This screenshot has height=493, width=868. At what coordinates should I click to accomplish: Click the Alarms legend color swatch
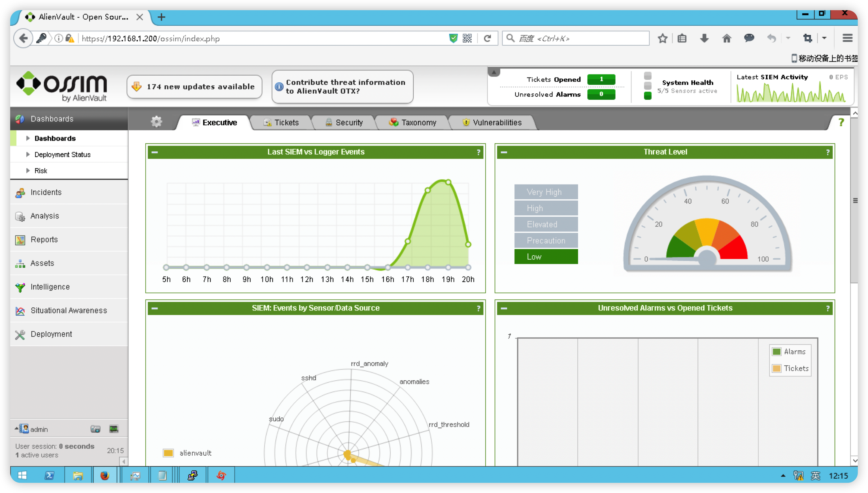(x=776, y=351)
